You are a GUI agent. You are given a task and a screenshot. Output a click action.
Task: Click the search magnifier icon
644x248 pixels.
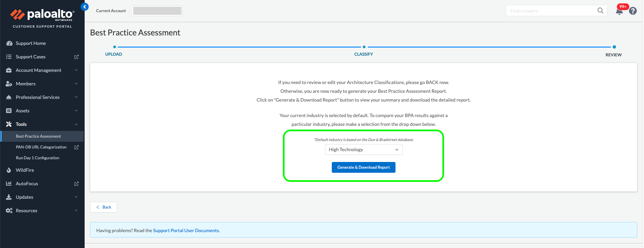[x=601, y=10]
